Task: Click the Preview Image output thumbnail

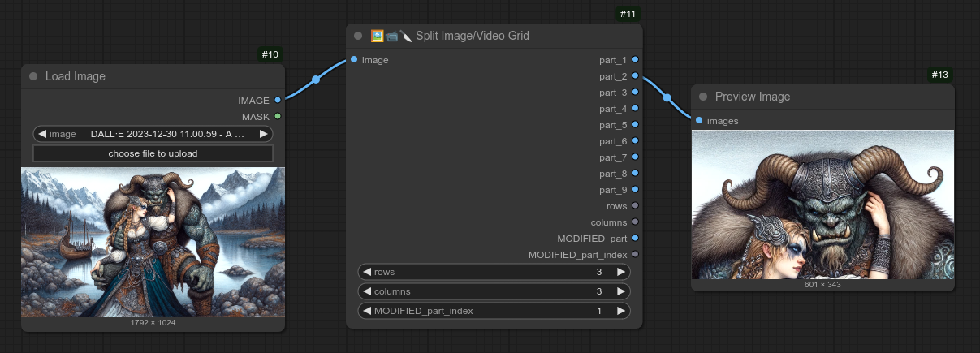Action: click(822, 204)
